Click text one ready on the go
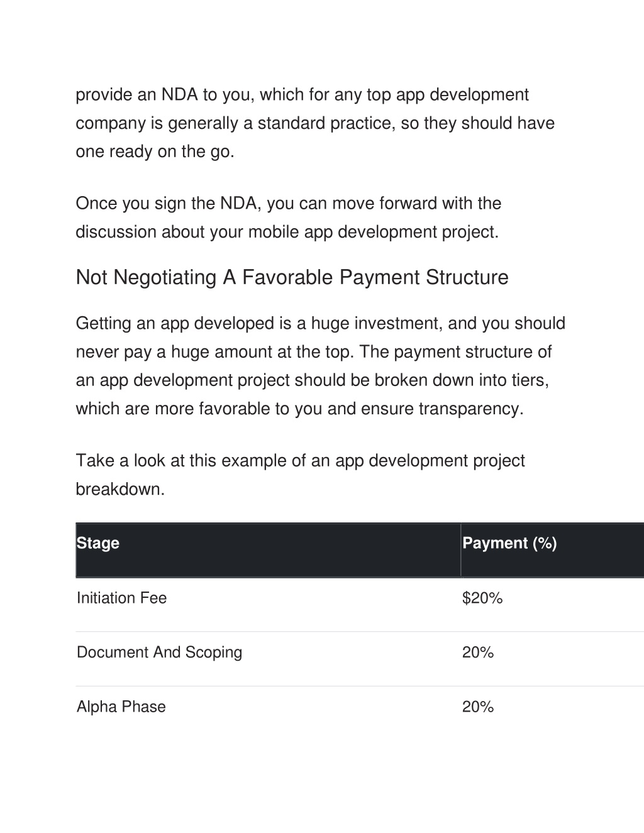This screenshot has height=833, width=644. click(x=155, y=152)
